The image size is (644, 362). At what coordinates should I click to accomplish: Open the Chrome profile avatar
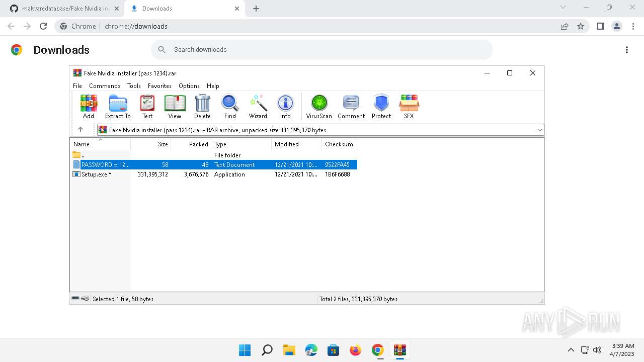tap(617, 26)
